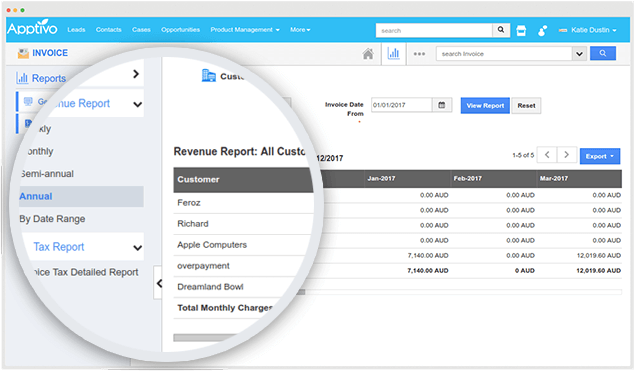Click the Customer column header
The image size is (635, 371).
(243, 179)
